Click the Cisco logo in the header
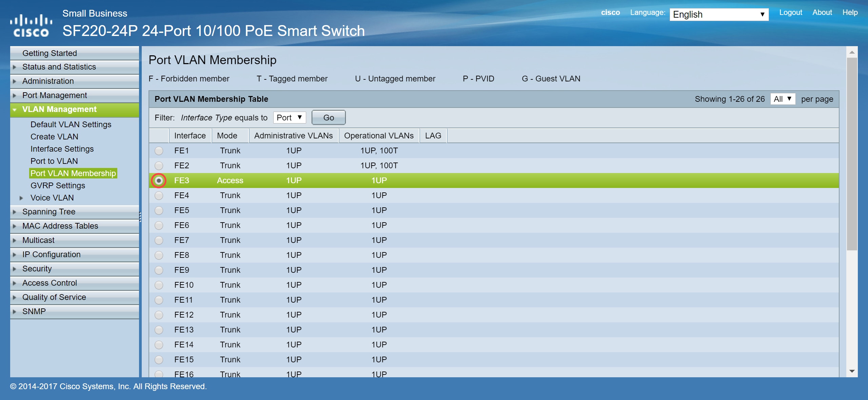The image size is (868, 400). (31, 25)
